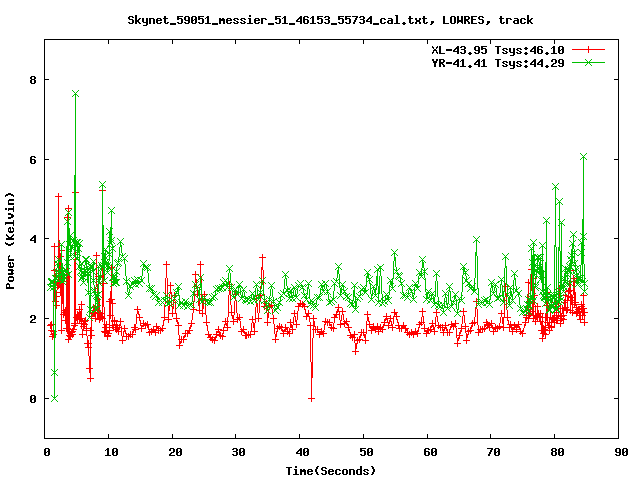The height and width of the screenshot is (480, 640).
Task: Click the green peak marker near 6 Kelvin at 85 seconds
Action: [584, 157]
